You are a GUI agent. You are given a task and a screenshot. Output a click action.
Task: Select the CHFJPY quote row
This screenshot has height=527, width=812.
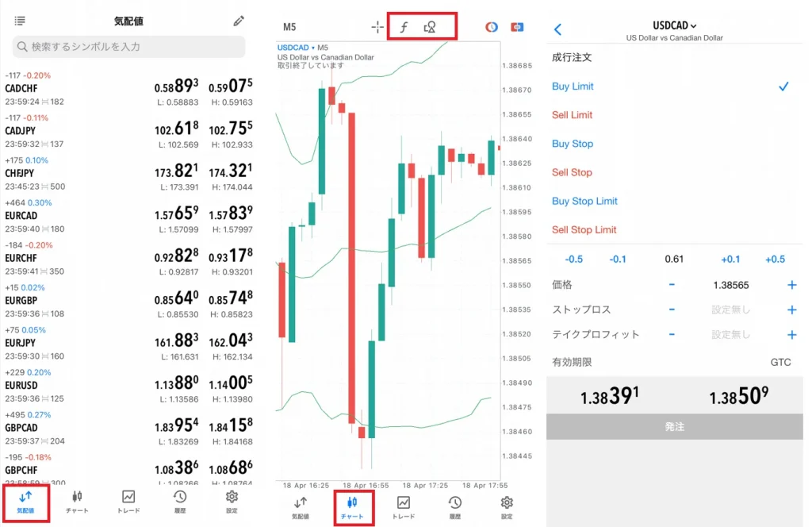pyautogui.click(x=129, y=174)
